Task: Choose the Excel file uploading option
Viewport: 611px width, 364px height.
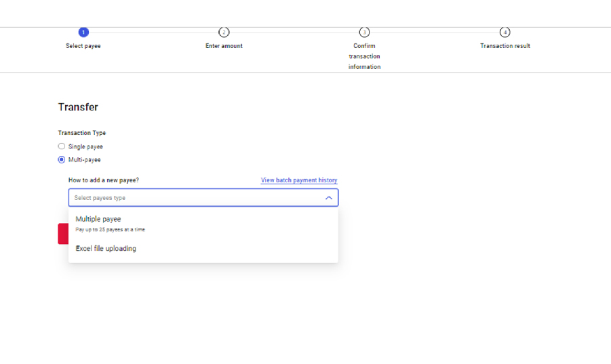Action: point(106,249)
